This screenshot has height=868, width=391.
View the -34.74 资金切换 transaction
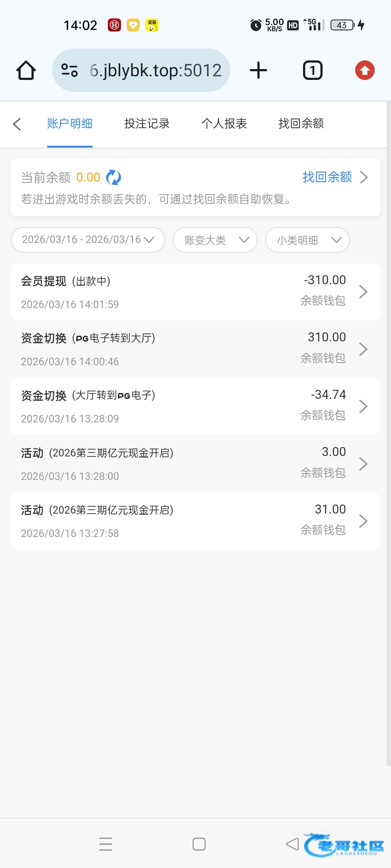pos(195,407)
